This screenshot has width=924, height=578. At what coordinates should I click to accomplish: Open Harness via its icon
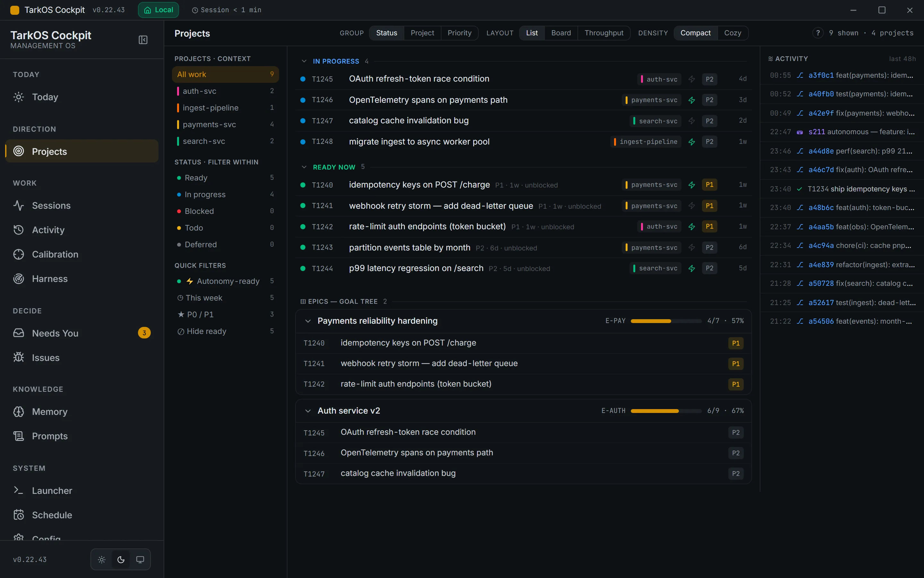coord(18,279)
